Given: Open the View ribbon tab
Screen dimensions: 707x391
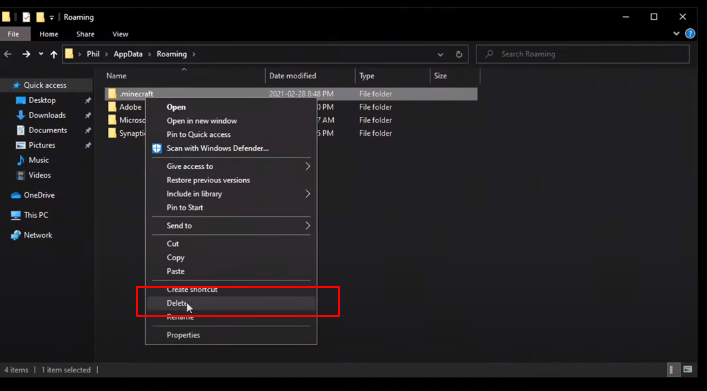Looking at the screenshot, I should pyautogui.click(x=120, y=34).
